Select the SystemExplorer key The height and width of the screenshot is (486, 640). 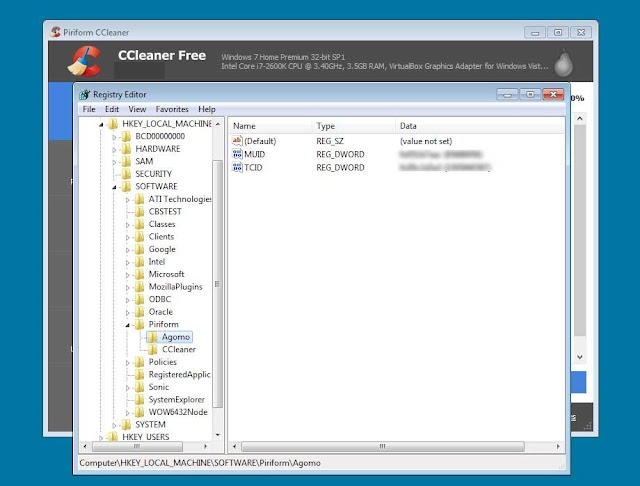pos(176,399)
